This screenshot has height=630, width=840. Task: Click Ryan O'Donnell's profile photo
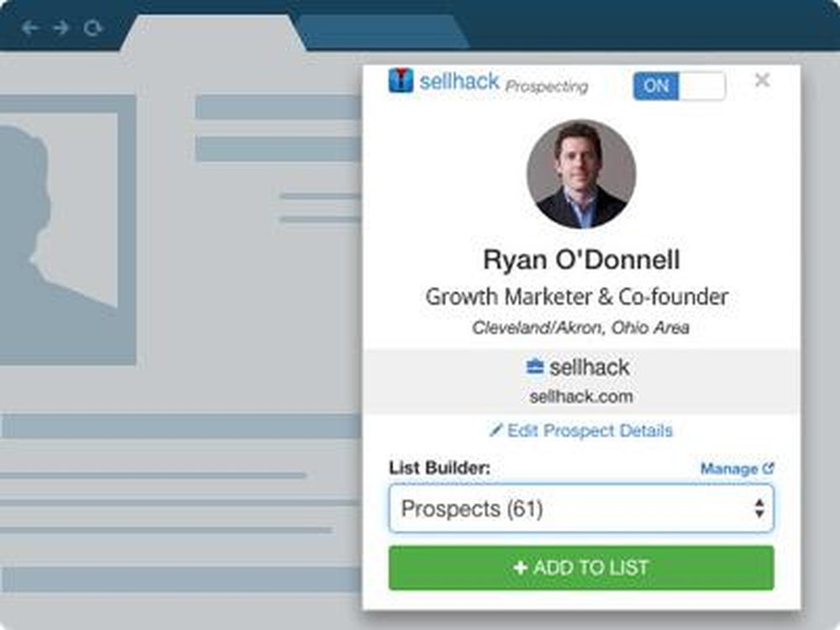[x=581, y=174]
